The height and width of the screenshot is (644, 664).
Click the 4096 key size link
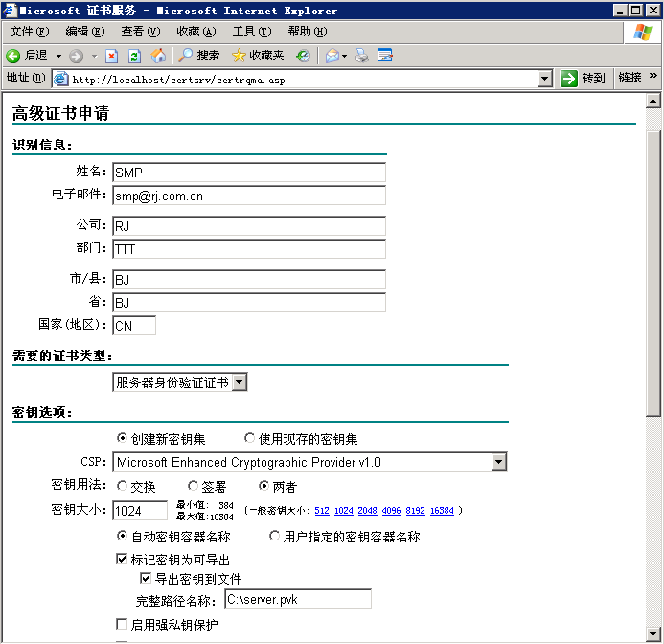click(x=391, y=511)
